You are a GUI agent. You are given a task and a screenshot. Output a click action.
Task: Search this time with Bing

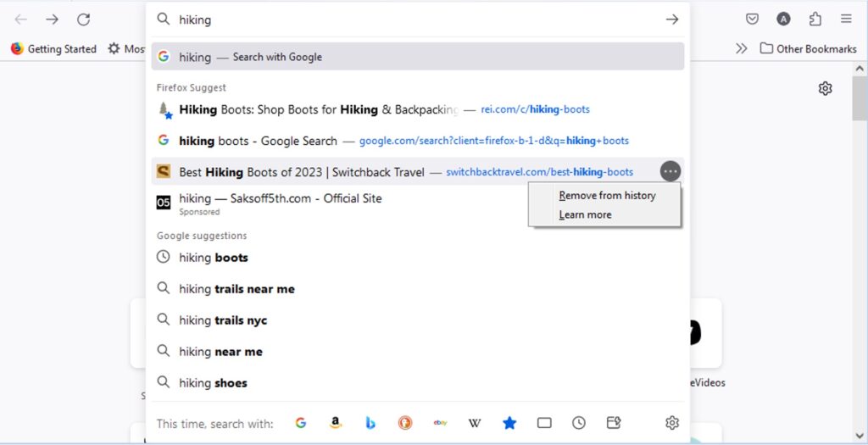coord(370,424)
